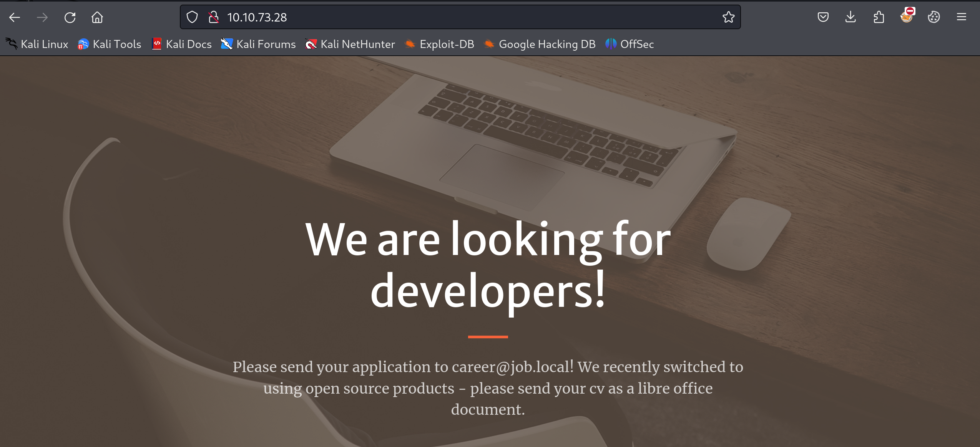Open the Save to Pocket icon
The width and height of the screenshot is (980, 447).
click(x=823, y=17)
